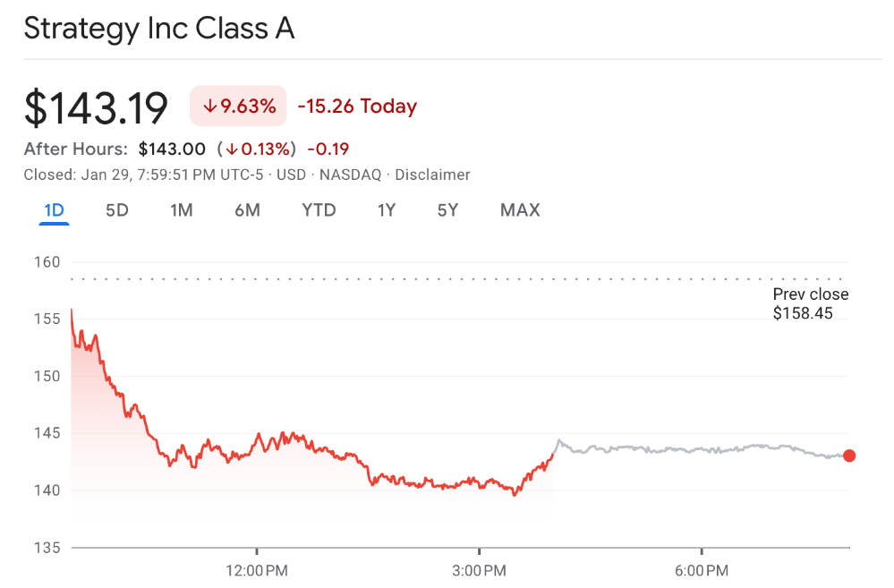Viewport: 894px width, 588px height.
Task: Click the down arrow in percent badge
Action: click(209, 107)
